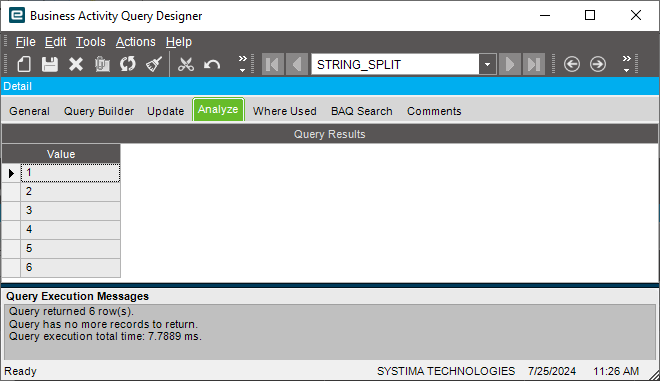Click the row selector of row 1
The width and height of the screenshot is (660, 381).
click(x=11, y=173)
